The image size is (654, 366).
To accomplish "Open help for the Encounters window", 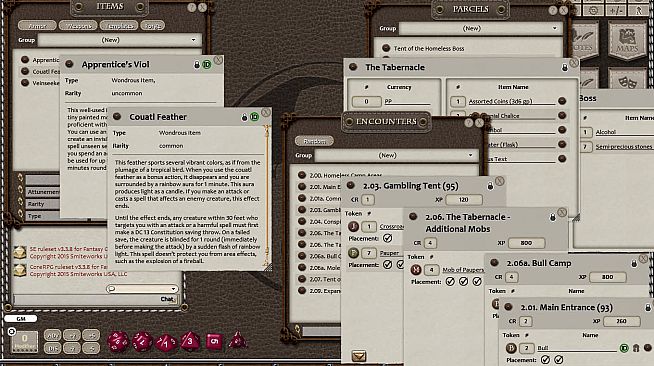I will pos(468,123).
